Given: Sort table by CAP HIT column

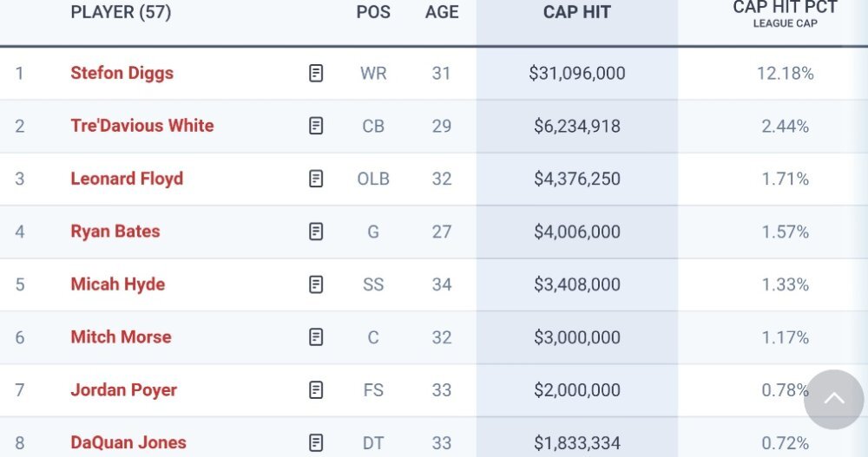Looking at the screenshot, I should (577, 12).
